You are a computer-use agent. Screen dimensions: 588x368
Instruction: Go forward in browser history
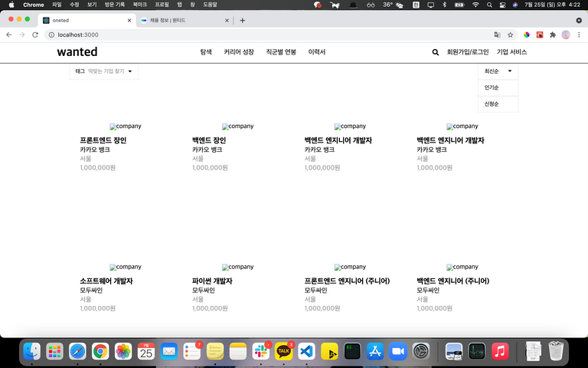pos(22,34)
